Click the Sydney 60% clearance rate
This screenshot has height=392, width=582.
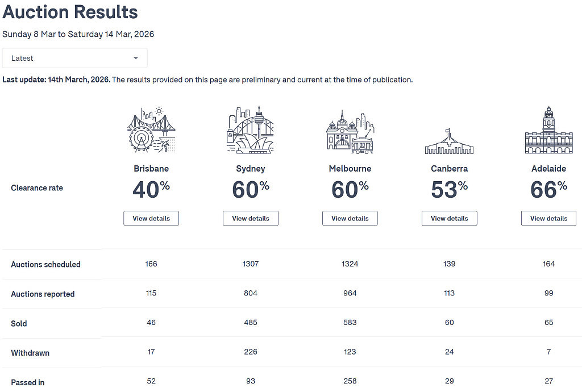pos(251,189)
